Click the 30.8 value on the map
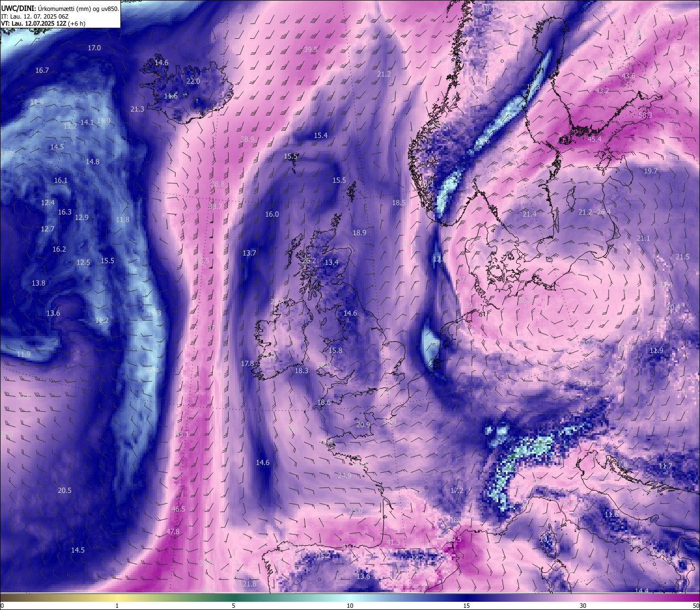The height and width of the screenshot is (610, 700). pyautogui.click(x=585, y=384)
